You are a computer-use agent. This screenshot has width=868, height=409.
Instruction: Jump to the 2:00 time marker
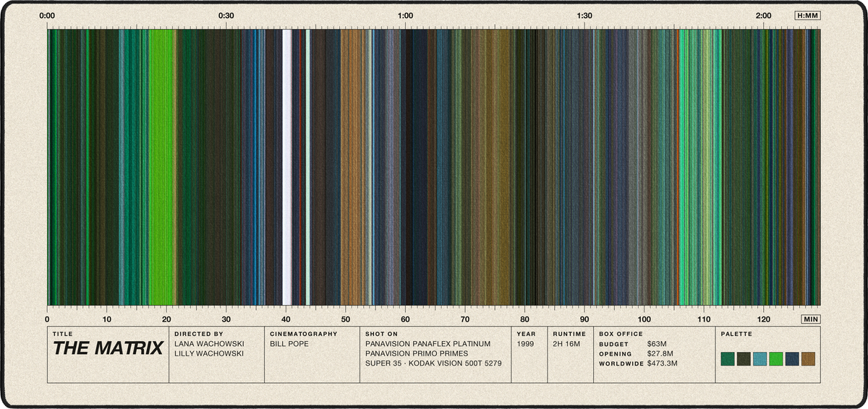(x=763, y=15)
